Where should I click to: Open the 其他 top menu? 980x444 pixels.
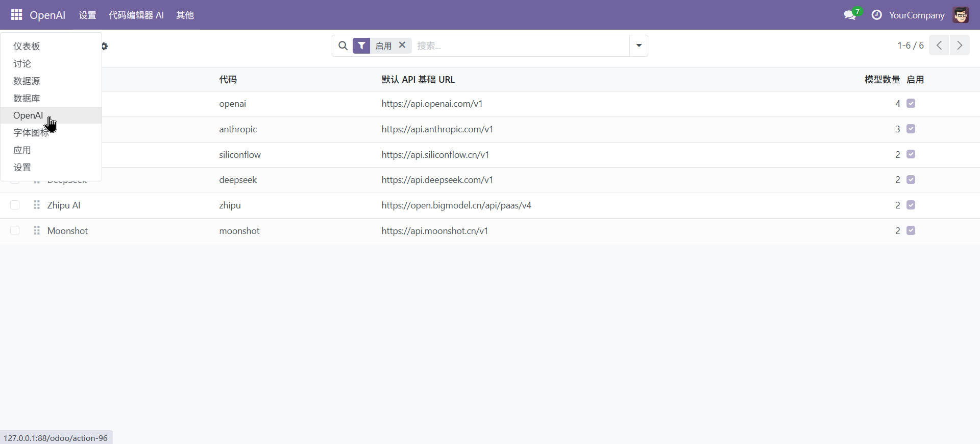point(185,15)
